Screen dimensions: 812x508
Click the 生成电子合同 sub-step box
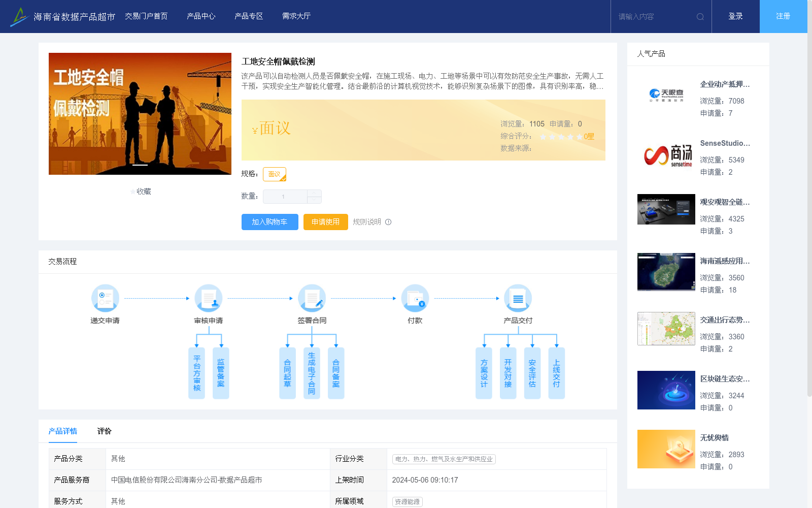(x=312, y=373)
